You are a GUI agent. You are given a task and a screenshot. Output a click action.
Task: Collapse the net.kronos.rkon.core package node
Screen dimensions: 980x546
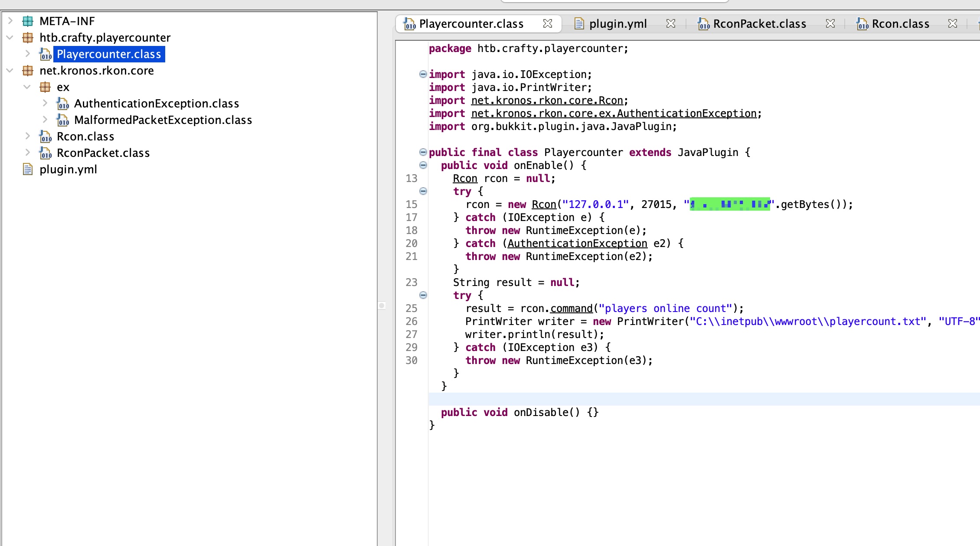pyautogui.click(x=10, y=71)
